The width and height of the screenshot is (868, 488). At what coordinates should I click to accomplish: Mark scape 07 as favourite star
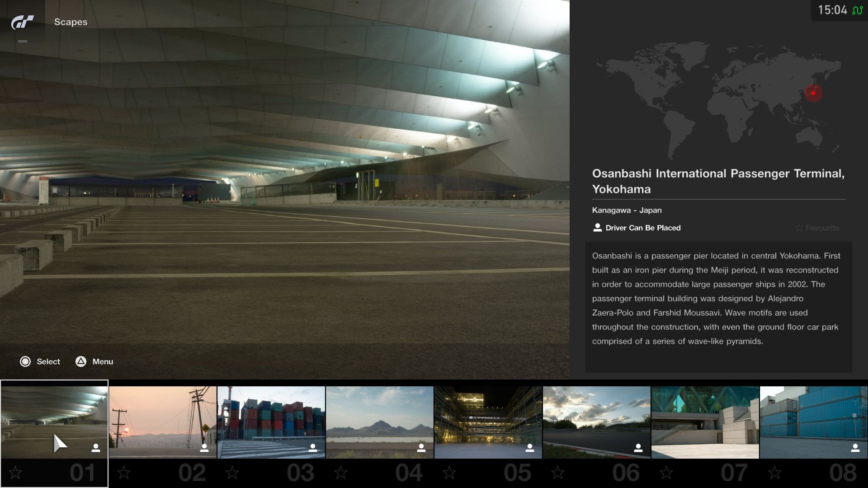(x=666, y=473)
